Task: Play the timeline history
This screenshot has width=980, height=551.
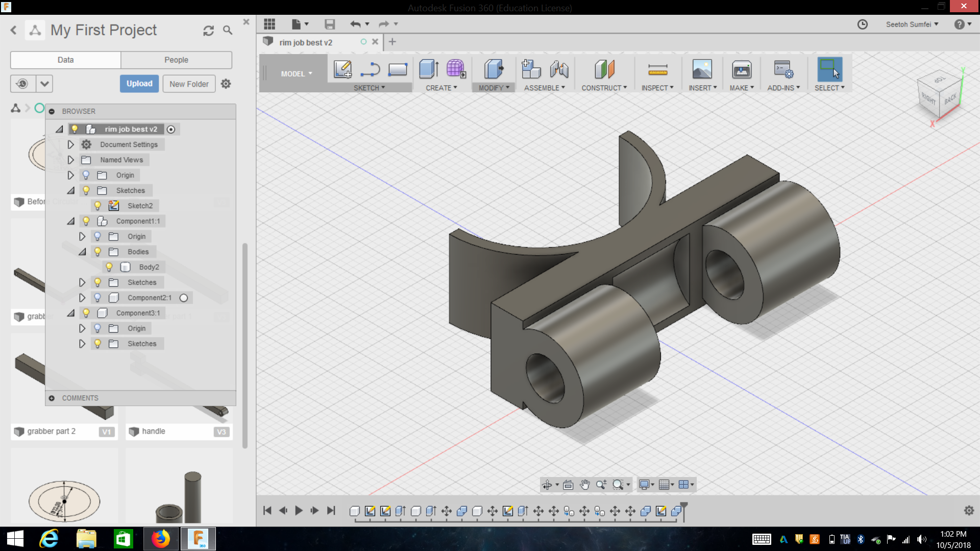Action: pos(299,510)
